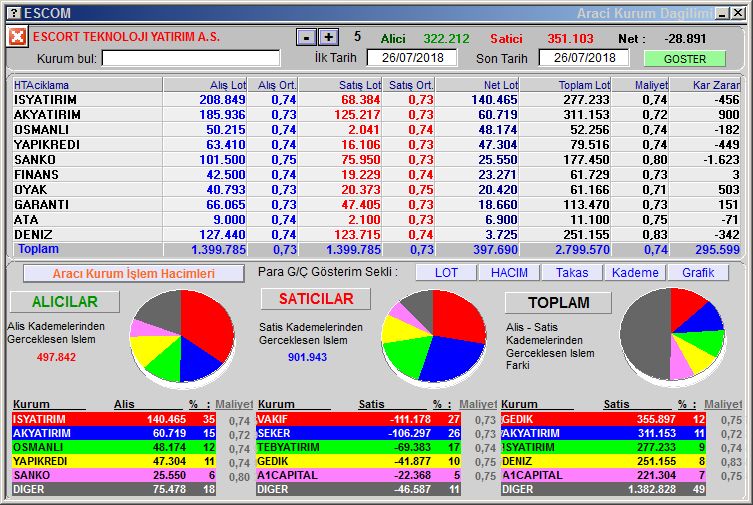This screenshot has height=505, width=753.
Task: Sort by the Net Lot column header
Action: 478,85
